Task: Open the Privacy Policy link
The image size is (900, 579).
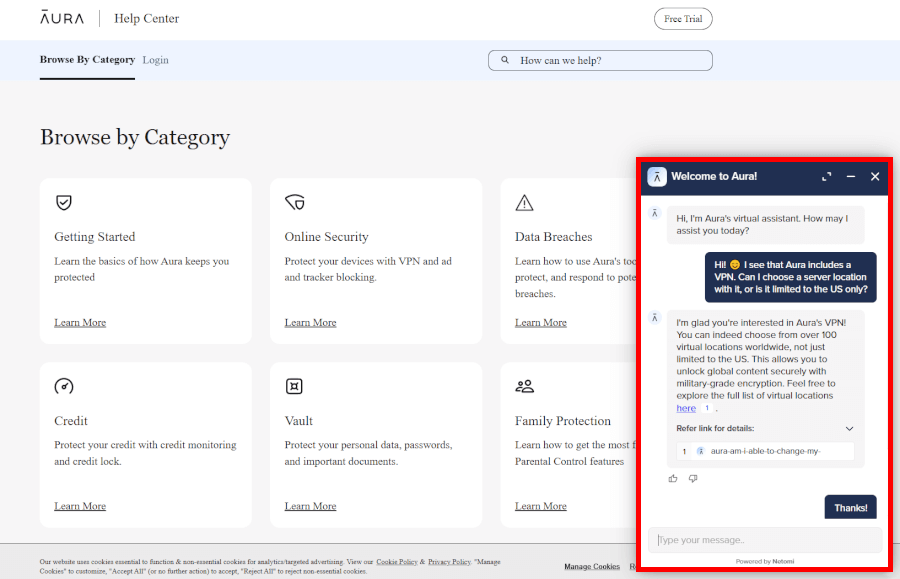Action: pos(449,562)
